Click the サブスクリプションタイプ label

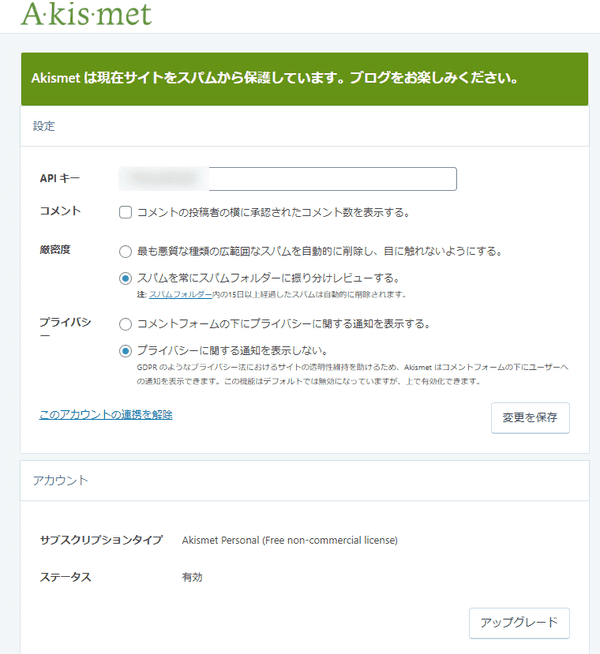pos(100,540)
